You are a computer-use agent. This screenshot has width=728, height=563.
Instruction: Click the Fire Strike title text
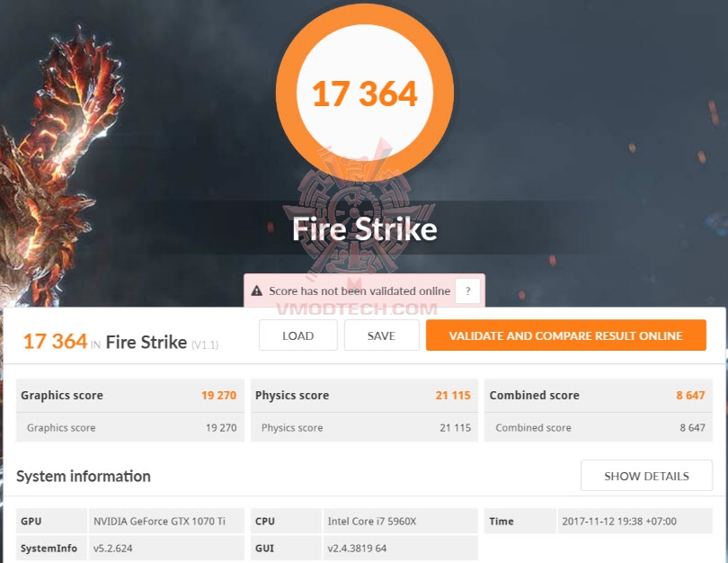pos(365,229)
